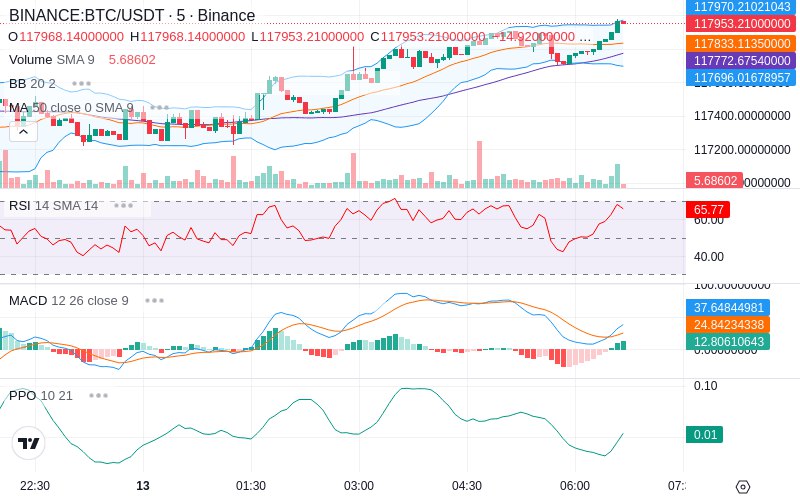Click the 22:30 time axis label

click(35, 486)
